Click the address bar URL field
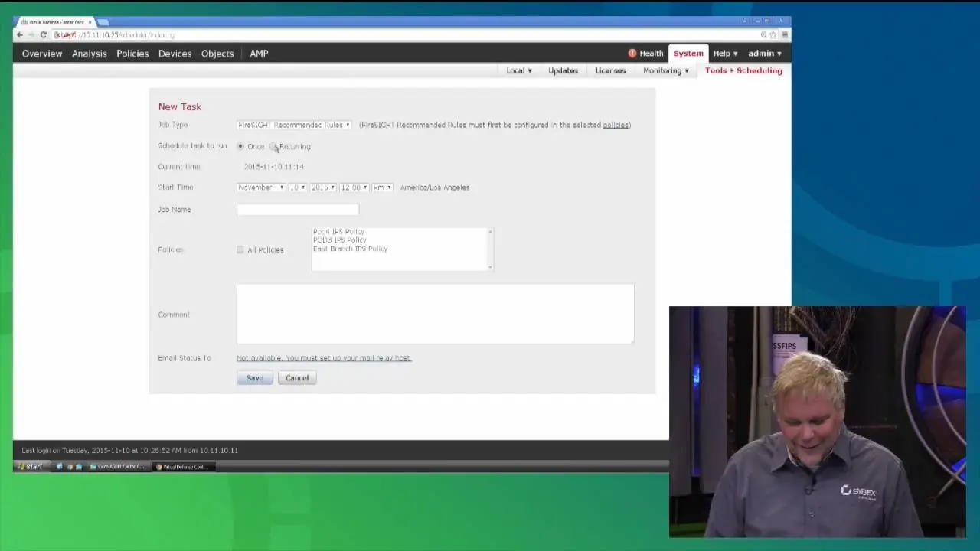Image resolution: width=980 pixels, height=551 pixels. (x=413, y=35)
